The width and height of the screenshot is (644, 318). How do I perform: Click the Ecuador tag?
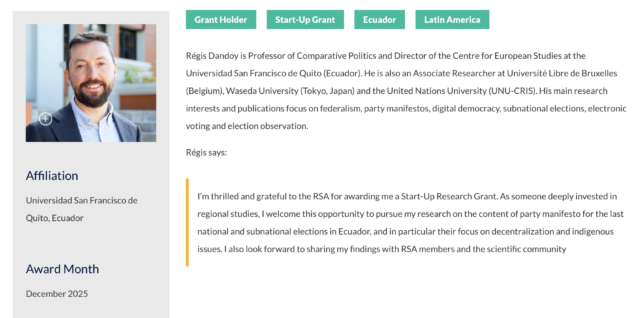click(x=379, y=20)
